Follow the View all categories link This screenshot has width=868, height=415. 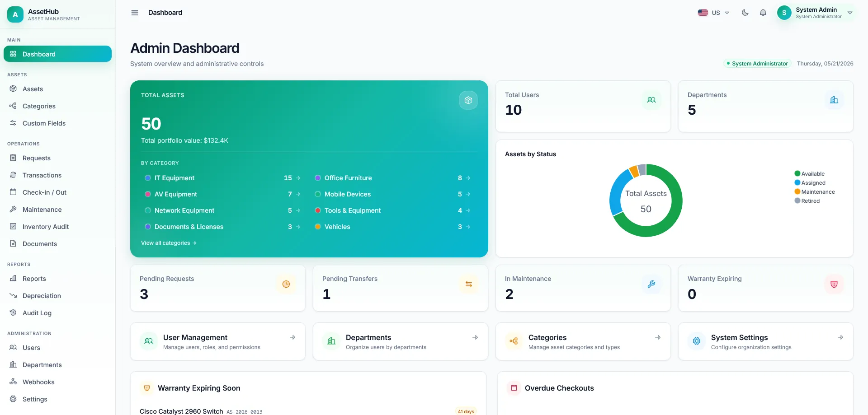pyautogui.click(x=169, y=243)
